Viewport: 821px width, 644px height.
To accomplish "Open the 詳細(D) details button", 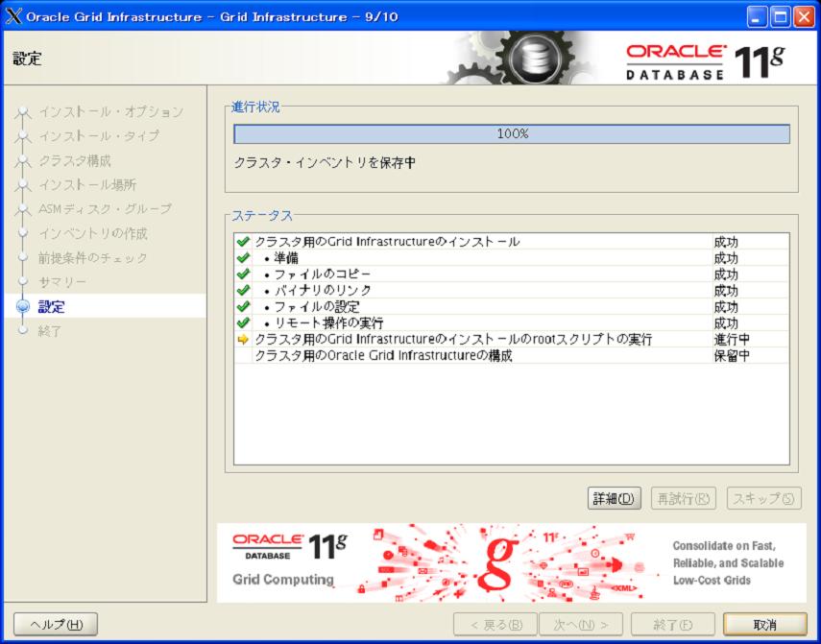I will (615, 498).
